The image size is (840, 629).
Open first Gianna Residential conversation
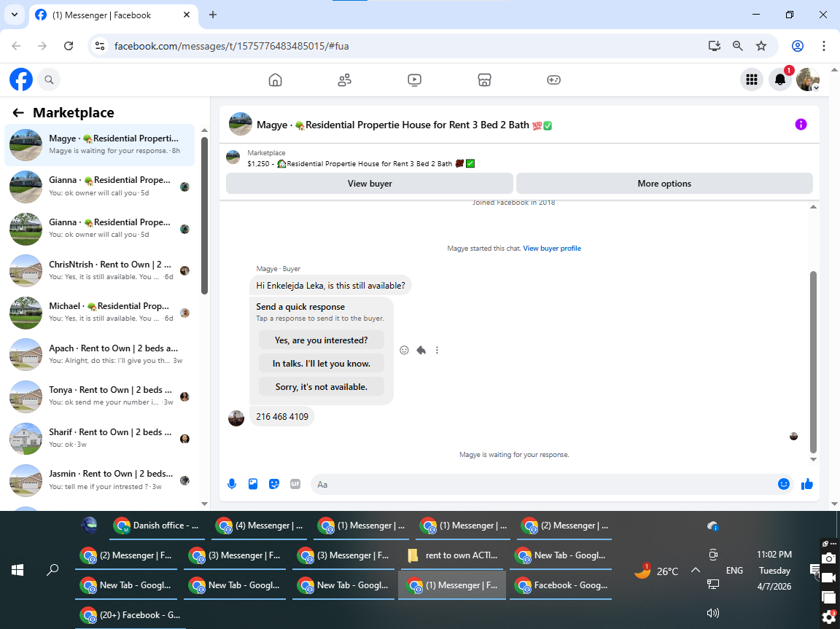100,187
